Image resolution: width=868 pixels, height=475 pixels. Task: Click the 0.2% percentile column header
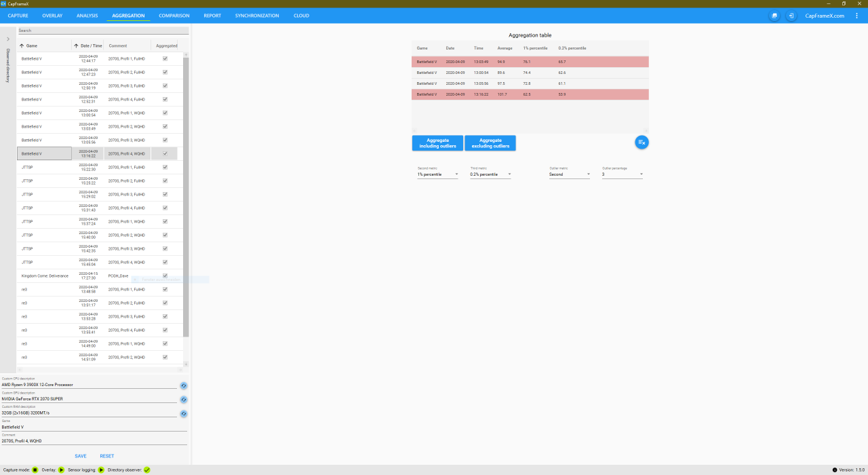coord(572,48)
